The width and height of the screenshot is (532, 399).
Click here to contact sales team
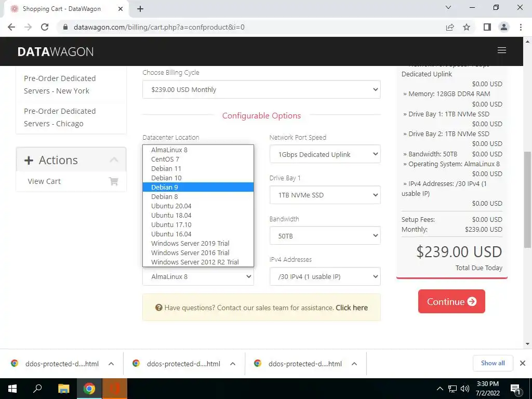pos(352,308)
